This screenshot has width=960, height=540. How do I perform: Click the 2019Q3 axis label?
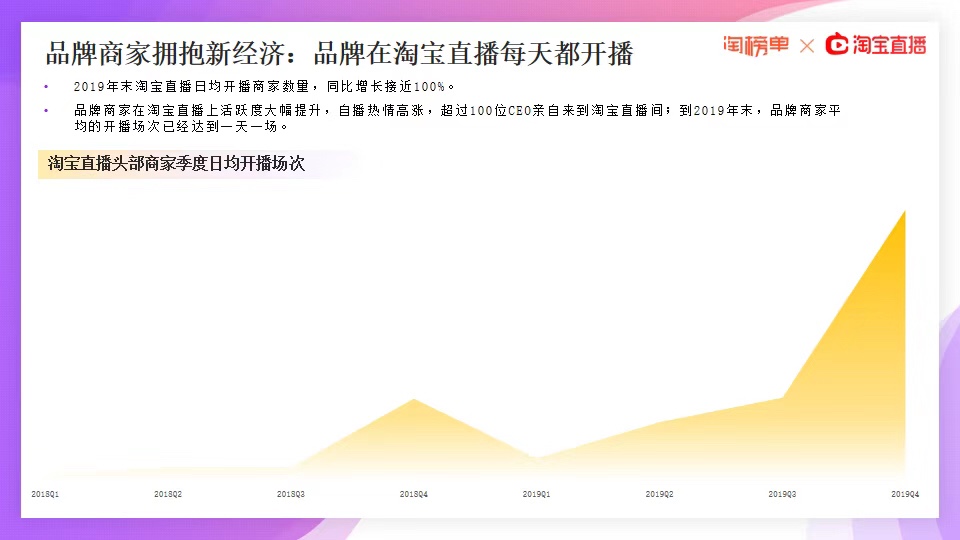click(782, 494)
